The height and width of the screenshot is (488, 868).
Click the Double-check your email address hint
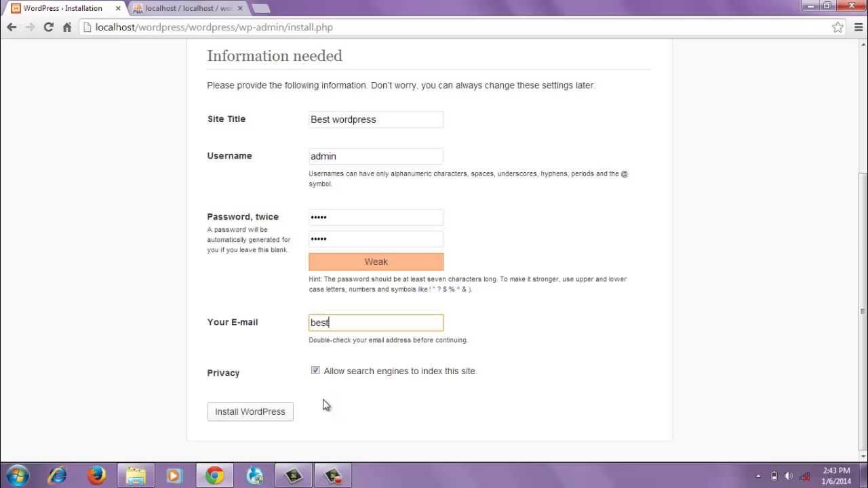[388, 340]
